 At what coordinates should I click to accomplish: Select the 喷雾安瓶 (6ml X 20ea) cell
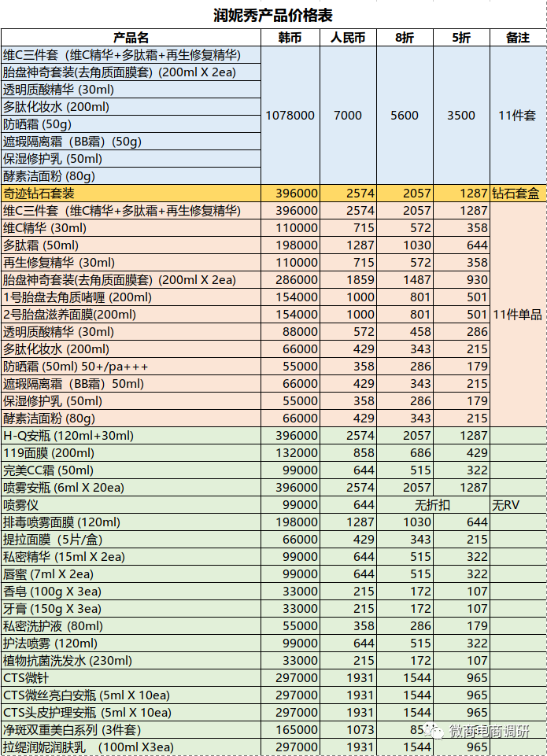pos(131,488)
